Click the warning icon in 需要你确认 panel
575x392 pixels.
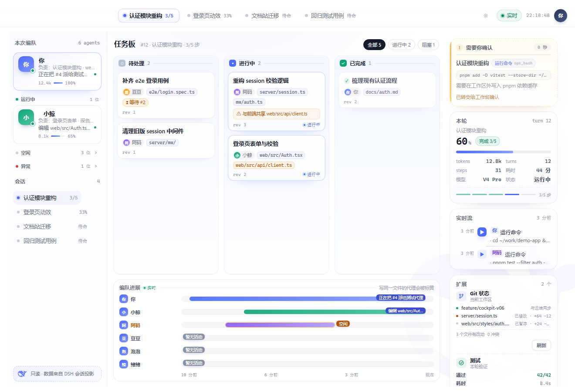click(x=460, y=47)
